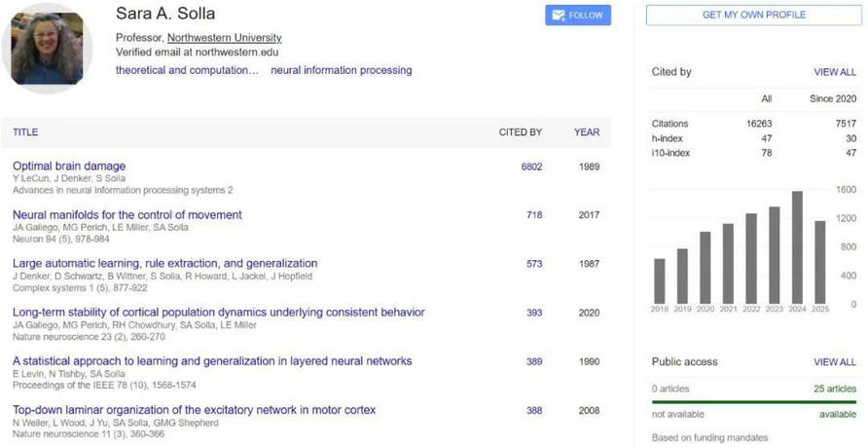View the 573 citations link

click(534, 264)
